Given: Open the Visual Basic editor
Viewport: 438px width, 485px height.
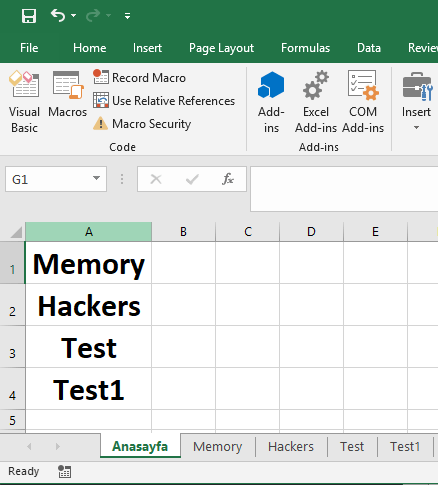Looking at the screenshot, I should [x=24, y=102].
